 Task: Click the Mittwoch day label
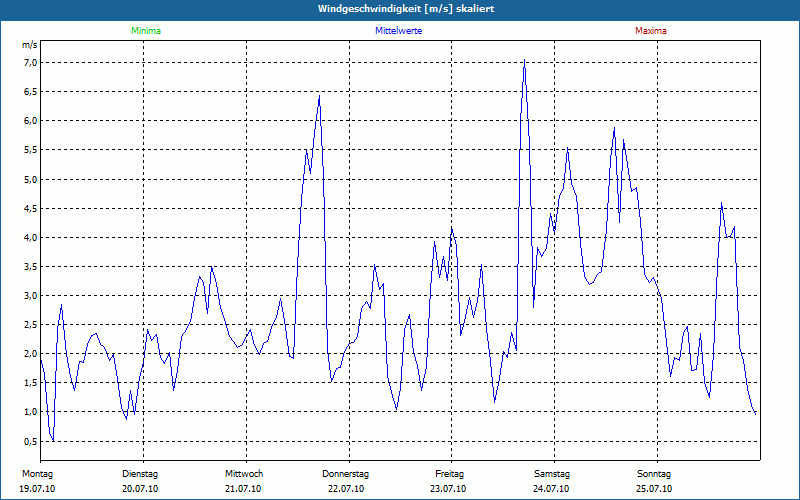[244, 474]
